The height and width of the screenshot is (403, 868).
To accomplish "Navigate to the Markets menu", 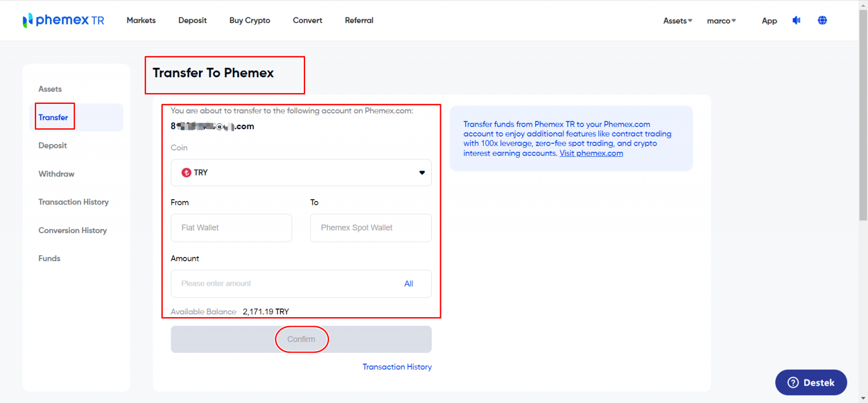I will [x=141, y=20].
